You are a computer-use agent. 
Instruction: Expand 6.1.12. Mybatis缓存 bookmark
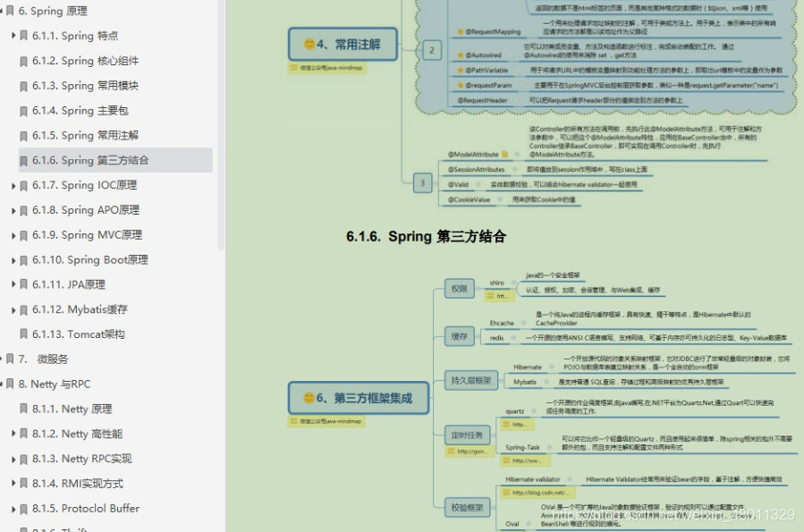click(13, 310)
